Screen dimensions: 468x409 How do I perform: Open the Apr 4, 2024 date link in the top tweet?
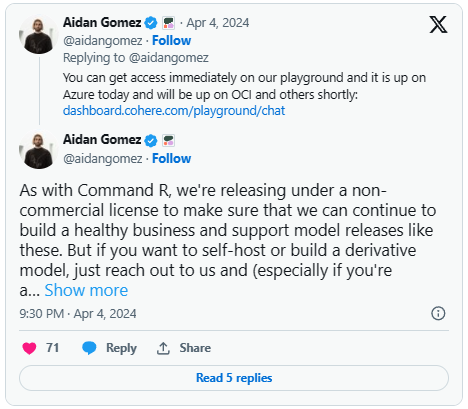tap(218, 23)
